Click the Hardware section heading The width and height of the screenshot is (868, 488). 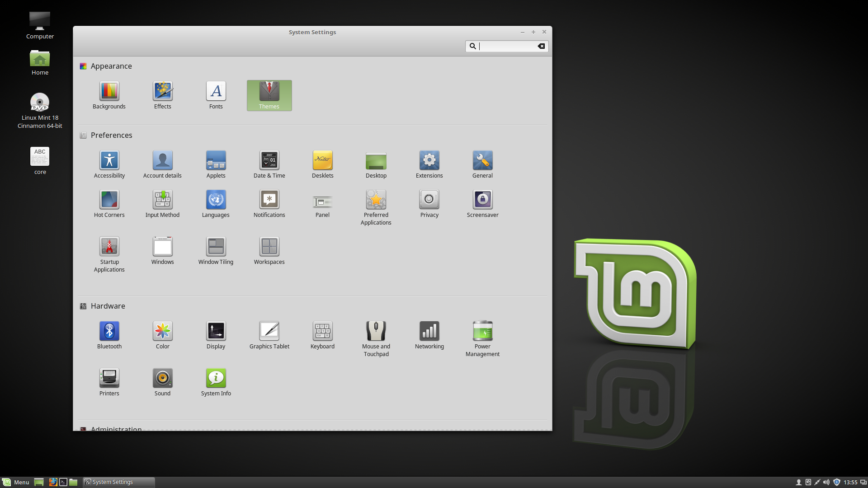[x=108, y=306]
